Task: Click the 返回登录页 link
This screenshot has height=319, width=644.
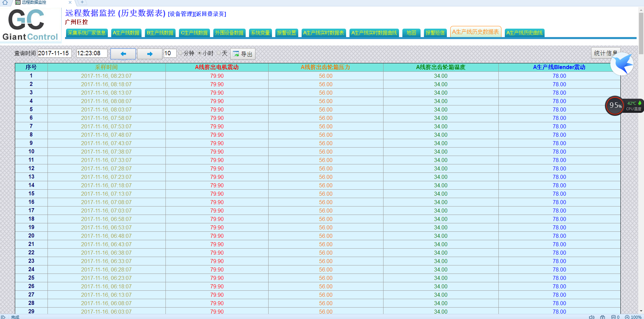Action: point(210,14)
